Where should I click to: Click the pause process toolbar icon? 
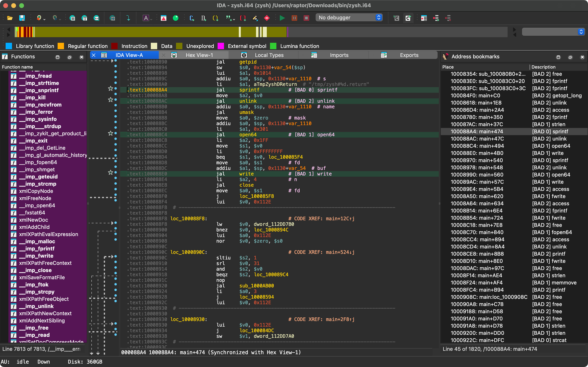pyautogui.click(x=294, y=18)
